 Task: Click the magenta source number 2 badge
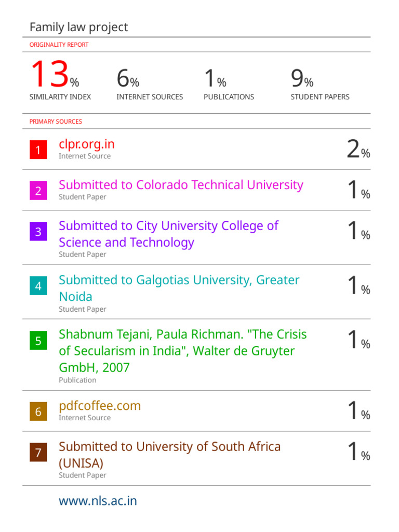pos(38,191)
